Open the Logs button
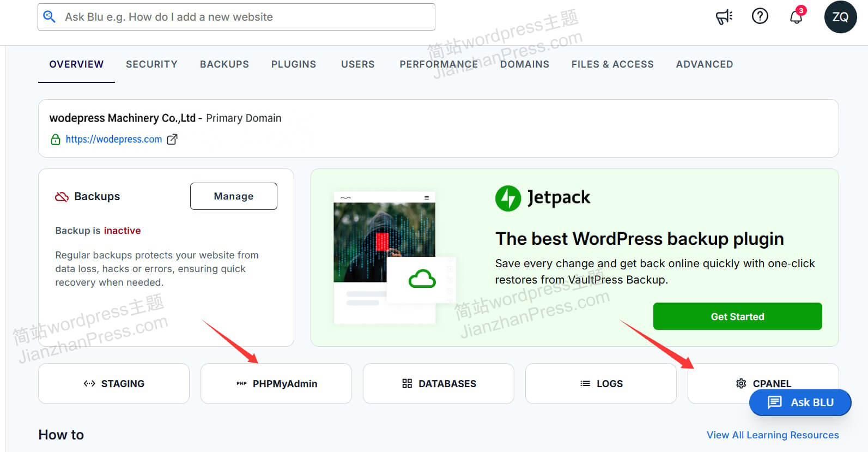The width and height of the screenshot is (868, 452). [x=601, y=384]
